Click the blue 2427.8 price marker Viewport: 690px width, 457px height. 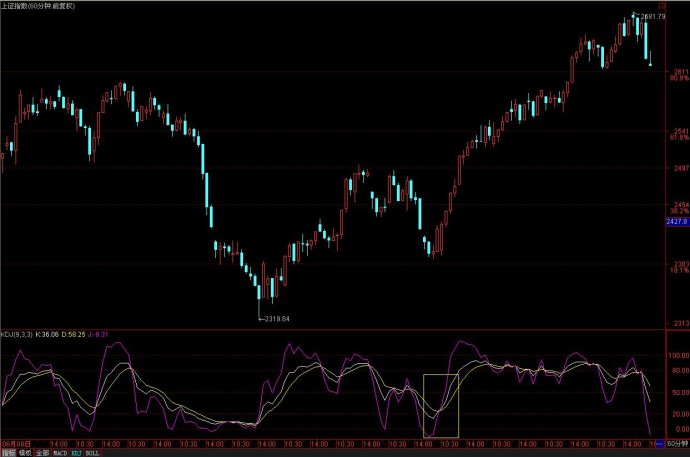point(677,222)
